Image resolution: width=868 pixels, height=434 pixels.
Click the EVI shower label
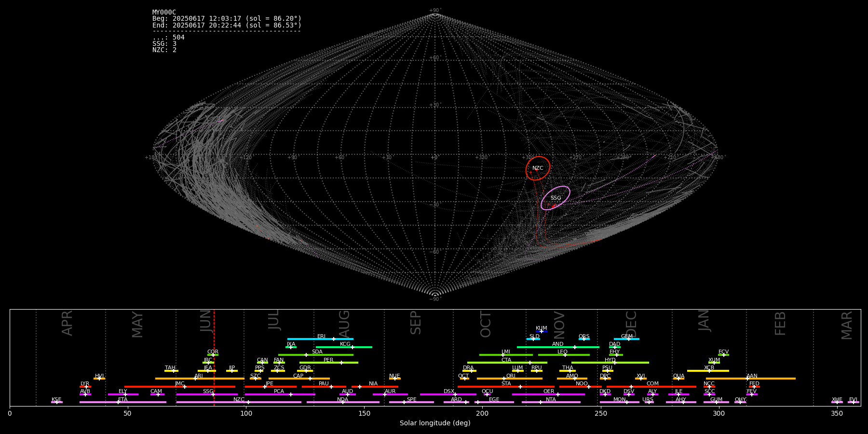[x=853, y=400]
